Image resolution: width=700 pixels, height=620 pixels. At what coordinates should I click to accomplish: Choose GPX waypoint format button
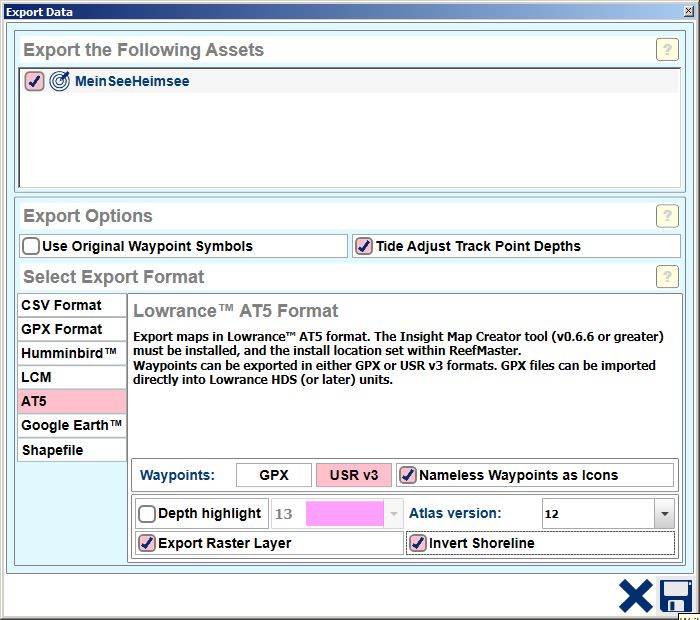(273, 475)
